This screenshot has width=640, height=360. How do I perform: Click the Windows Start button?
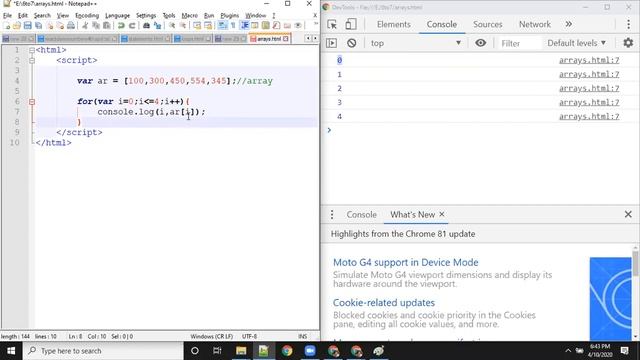click(11, 351)
